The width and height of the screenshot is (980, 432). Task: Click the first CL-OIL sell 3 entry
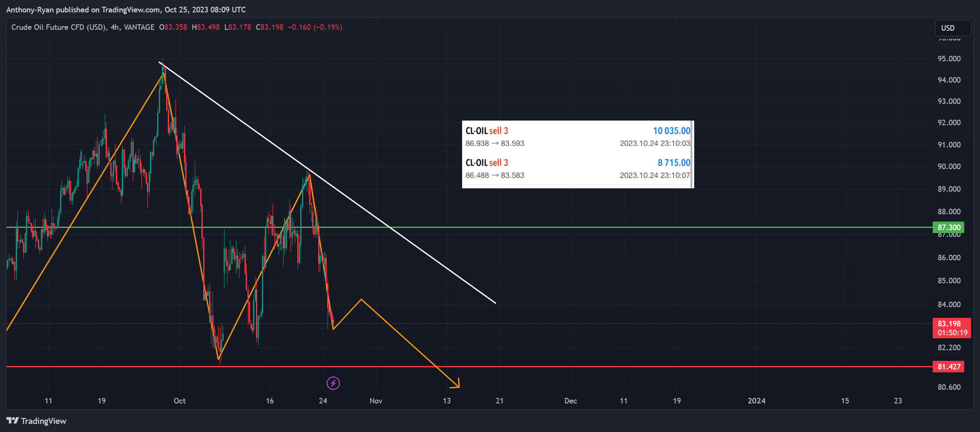click(487, 131)
